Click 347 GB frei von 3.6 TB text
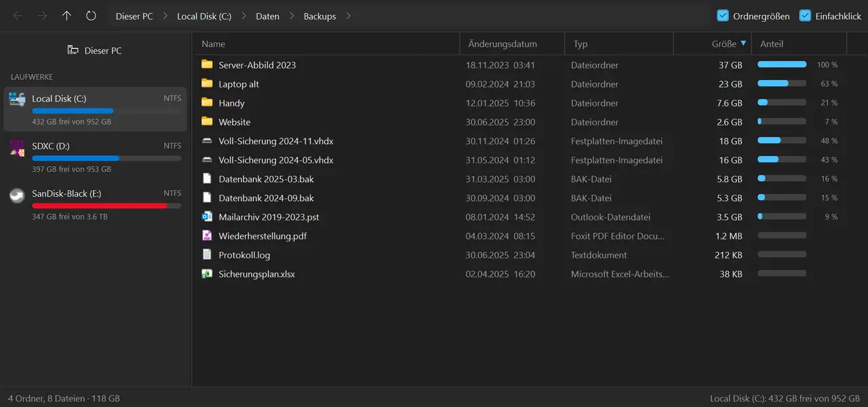 pos(69,217)
